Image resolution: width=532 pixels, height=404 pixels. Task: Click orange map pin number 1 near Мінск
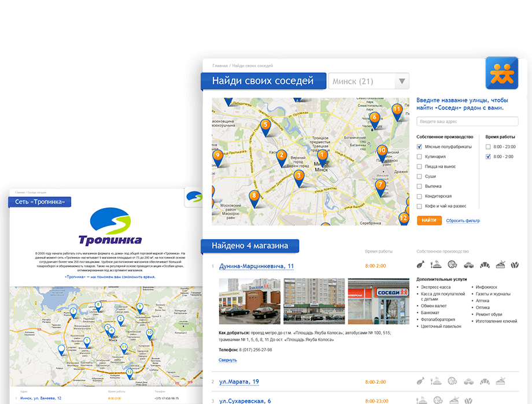(322, 157)
